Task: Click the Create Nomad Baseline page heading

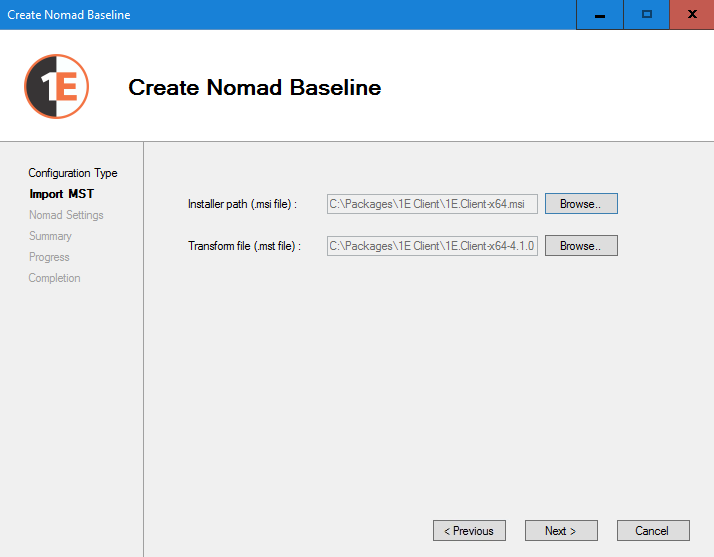Action: coord(255,88)
